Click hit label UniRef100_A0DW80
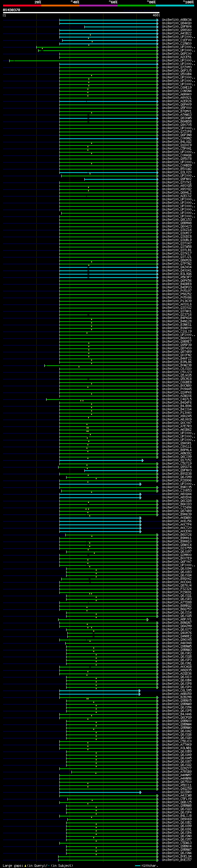The image size is (197, 868). [177, 518]
